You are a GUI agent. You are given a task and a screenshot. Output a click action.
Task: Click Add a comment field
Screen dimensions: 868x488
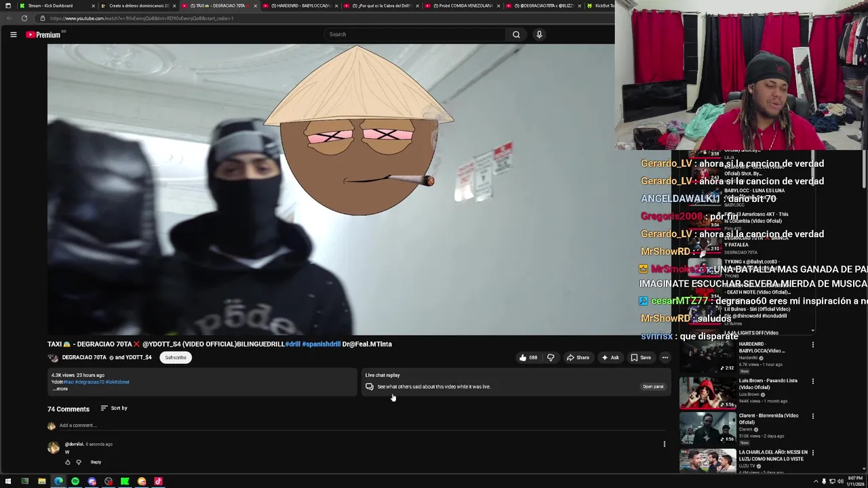point(363,426)
